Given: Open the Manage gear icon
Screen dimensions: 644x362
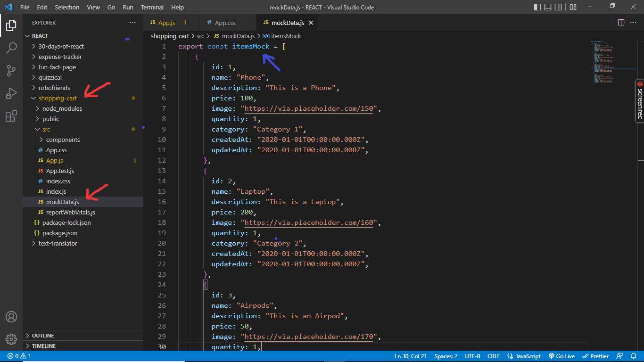Looking at the screenshot, I should (11, 339).
